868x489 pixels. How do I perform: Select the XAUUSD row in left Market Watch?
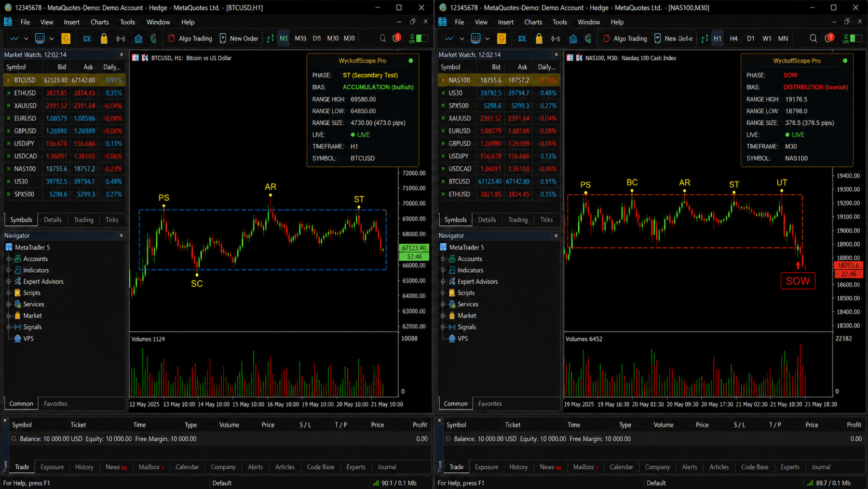pos(64,105)
